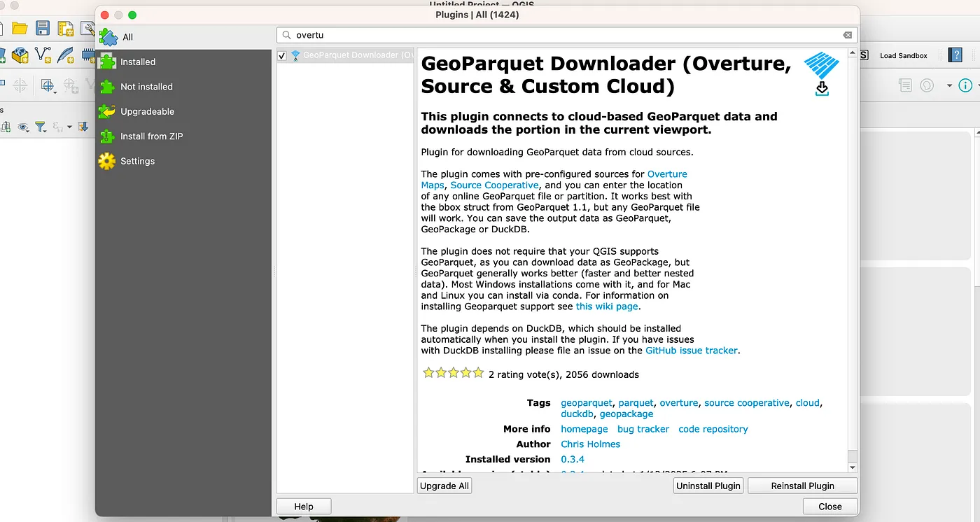This screenshot has height=522, width=980.
Task: Click the blue help book icon
Action: pyautogui.click(x=955, y=55)
